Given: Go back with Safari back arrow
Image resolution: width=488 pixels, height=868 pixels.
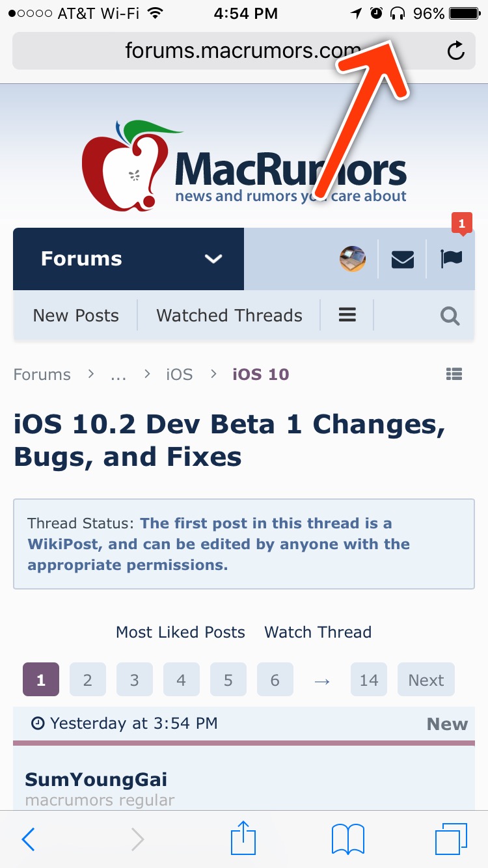Looking at the screenshot, I should 28,839.
